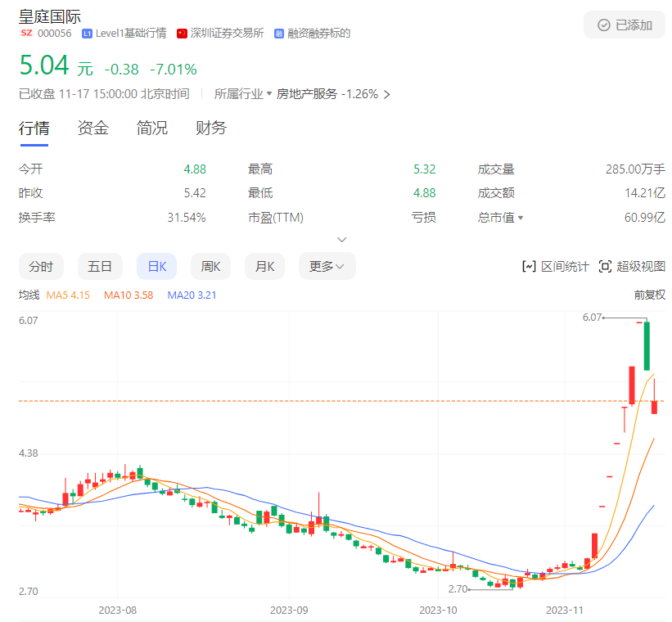Image resolution: width=672 pixels, height=622 pixels.
Task: Switch to the 资金 tab
Action: click(92, 128)
